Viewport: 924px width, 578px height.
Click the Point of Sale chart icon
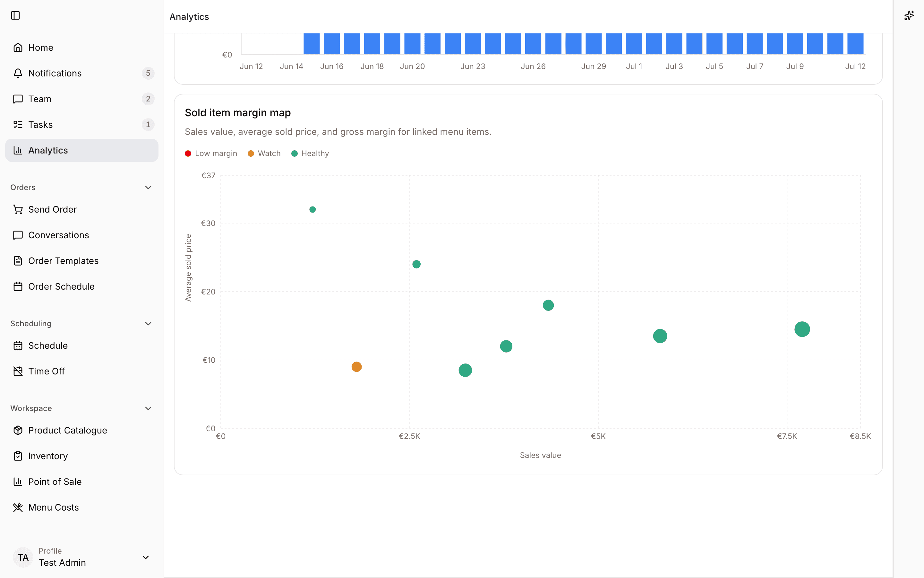pyautogui.click(x=18, y=481)
